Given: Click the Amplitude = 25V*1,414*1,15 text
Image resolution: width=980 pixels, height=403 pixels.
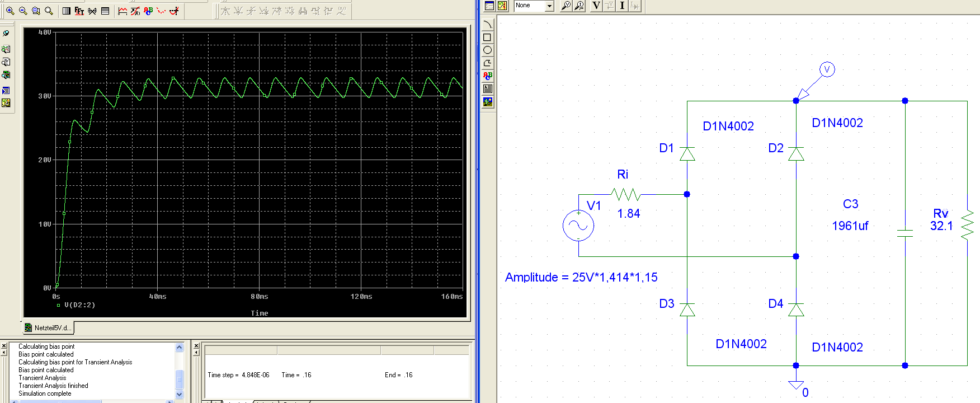Looking at the screenshot, I should (581, 278).
